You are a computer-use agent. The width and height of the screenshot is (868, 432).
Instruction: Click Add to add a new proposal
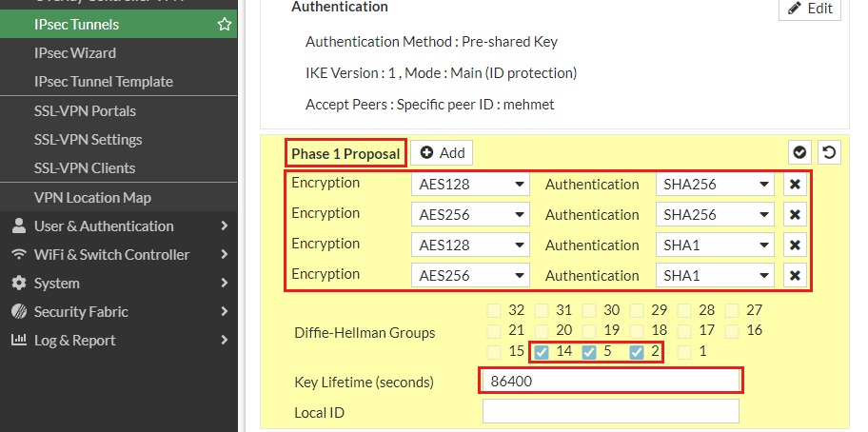click(442, 153)
